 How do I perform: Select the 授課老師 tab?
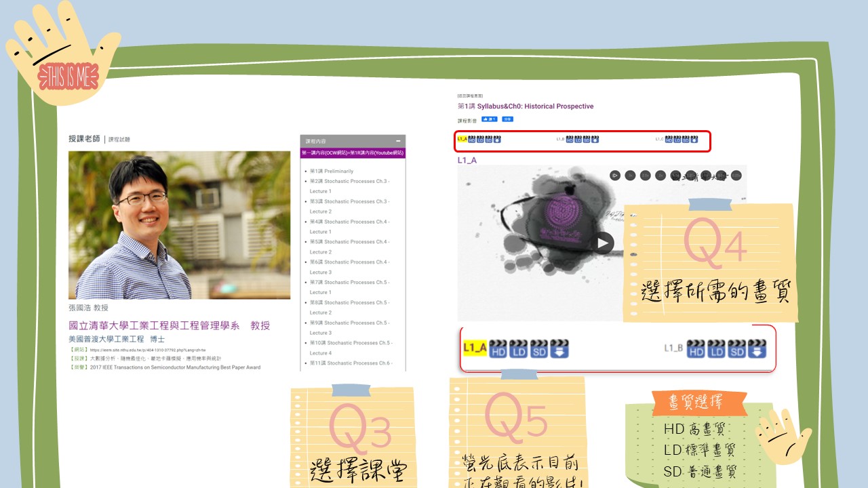pyautogui.click(x=84, y=139)
